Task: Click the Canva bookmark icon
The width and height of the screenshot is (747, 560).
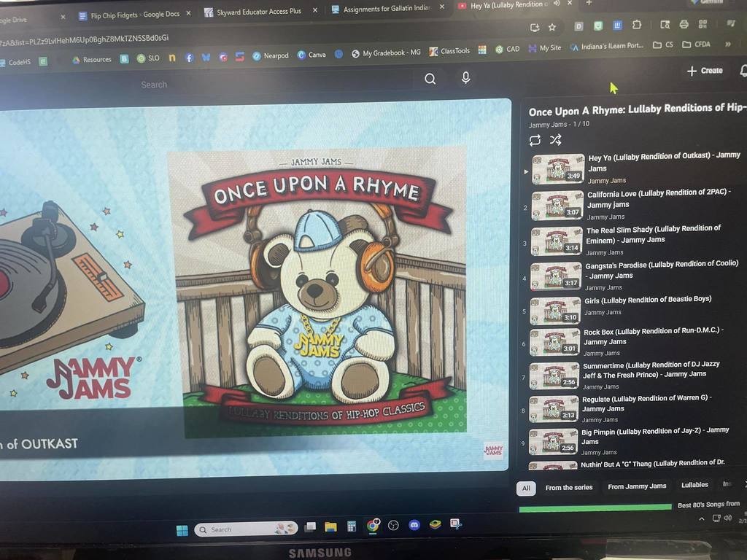Action: [x=311, y=55]
